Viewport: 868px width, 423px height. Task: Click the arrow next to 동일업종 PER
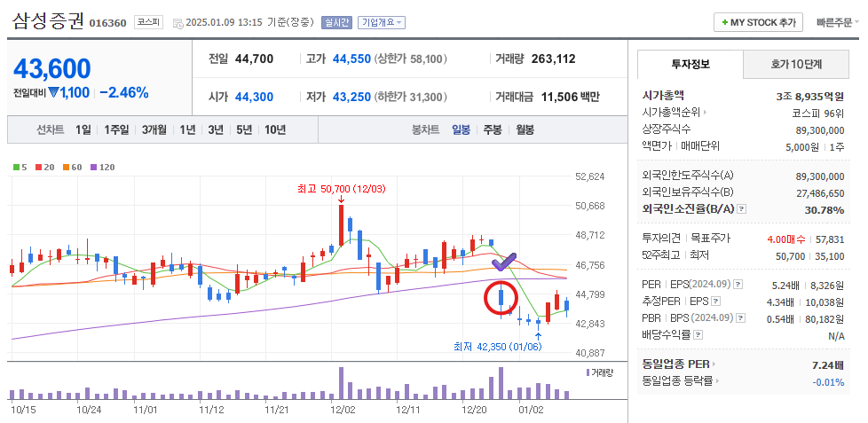tap(713, 364)
